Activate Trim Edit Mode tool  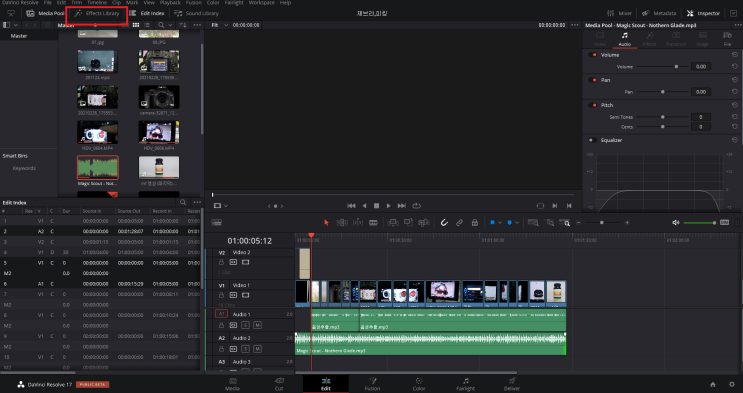click(x=342, y=222)
